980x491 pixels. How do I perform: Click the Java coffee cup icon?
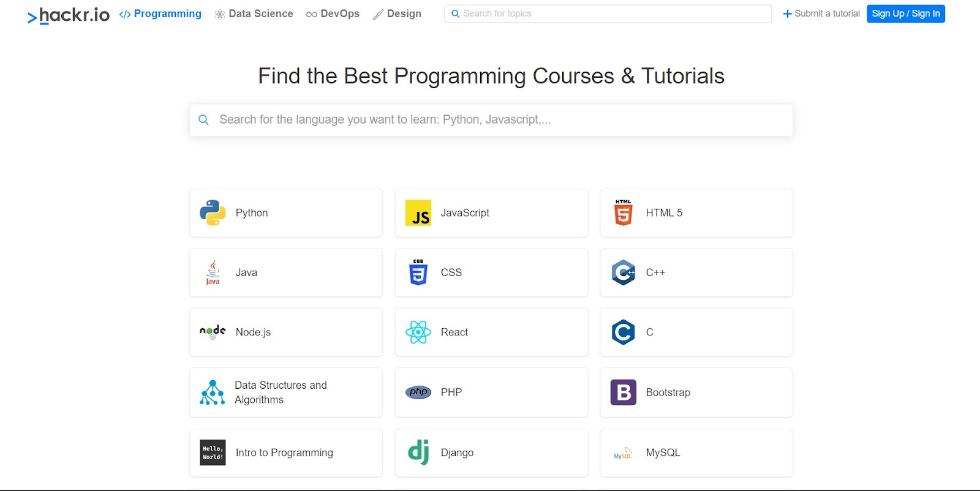click(x=213, y=272)
